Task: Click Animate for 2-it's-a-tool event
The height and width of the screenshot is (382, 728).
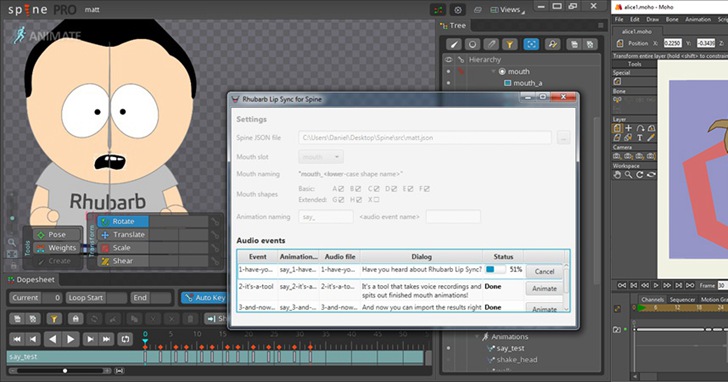Action: (544, 289)
